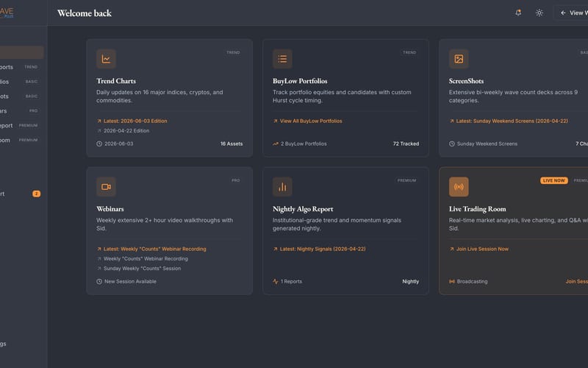The height and width of the screenshot is (368, 588).
Task: Click the New Session Available text
Action: click(131, 282)
